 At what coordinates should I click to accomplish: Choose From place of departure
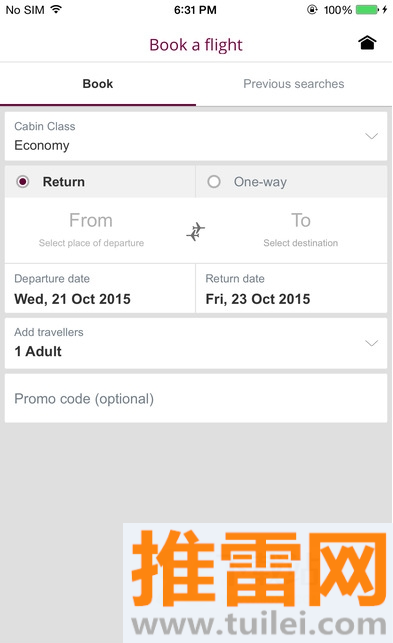point(91,230)
